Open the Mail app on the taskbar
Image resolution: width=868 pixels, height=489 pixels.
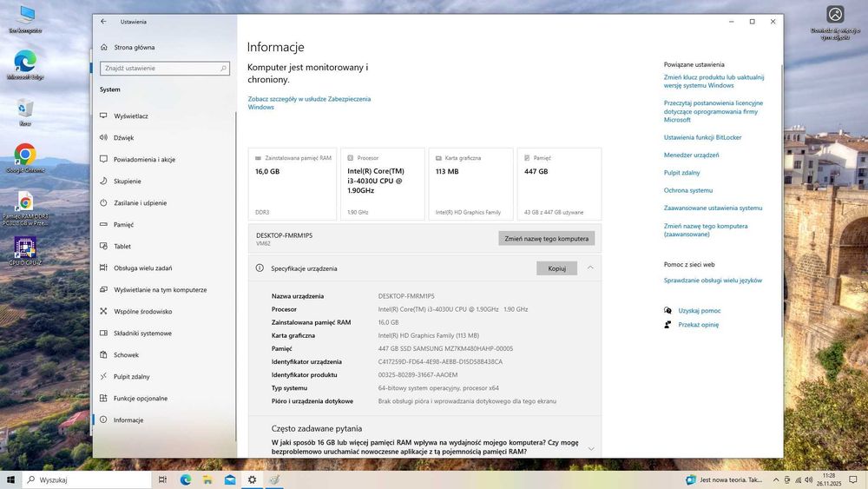tap(230, 479)
